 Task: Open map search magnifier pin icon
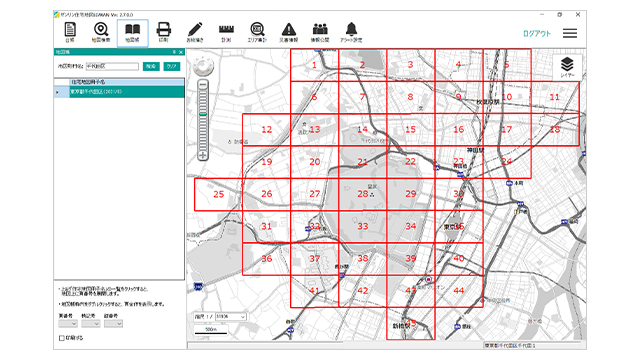pyautogui.click(x=101, y=32)
